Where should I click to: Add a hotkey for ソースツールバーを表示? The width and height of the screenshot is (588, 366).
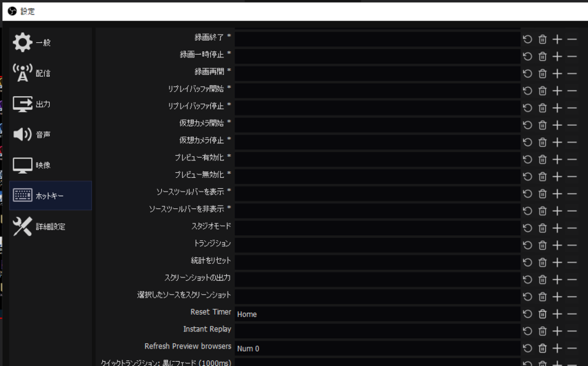coord(558,194)
